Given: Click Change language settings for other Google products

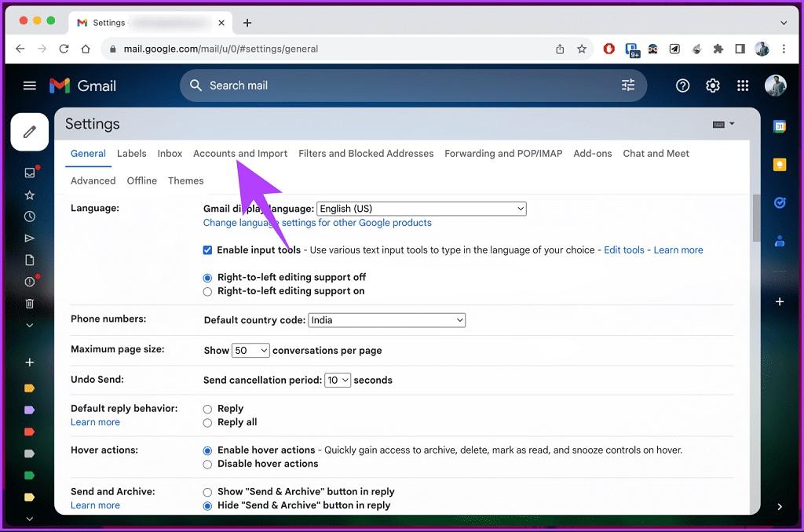Looking at the screenshot, I should click(317, 222).
